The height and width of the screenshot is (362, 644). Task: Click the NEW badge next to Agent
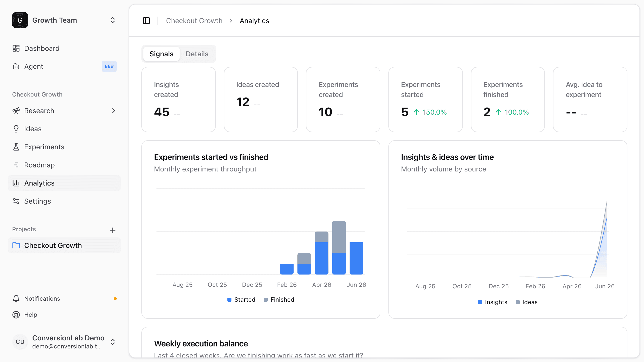(x=109, y=66)
